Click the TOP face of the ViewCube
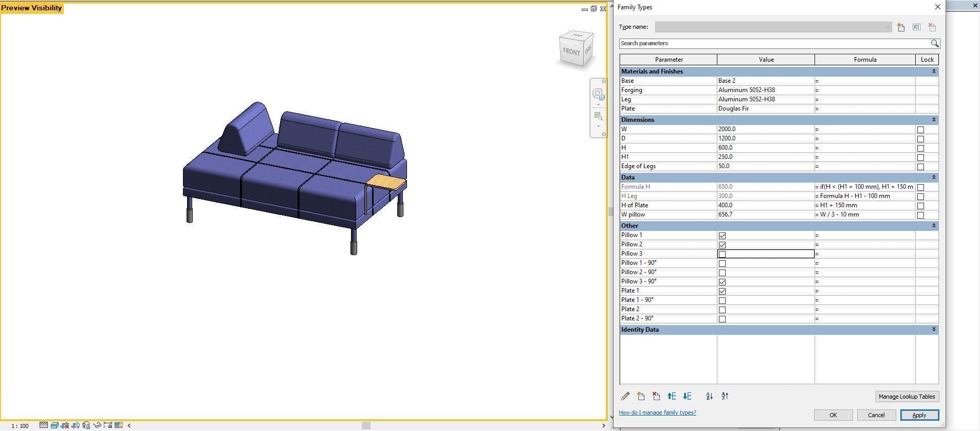This screenshot has width=980, height=431. point(576,35)
